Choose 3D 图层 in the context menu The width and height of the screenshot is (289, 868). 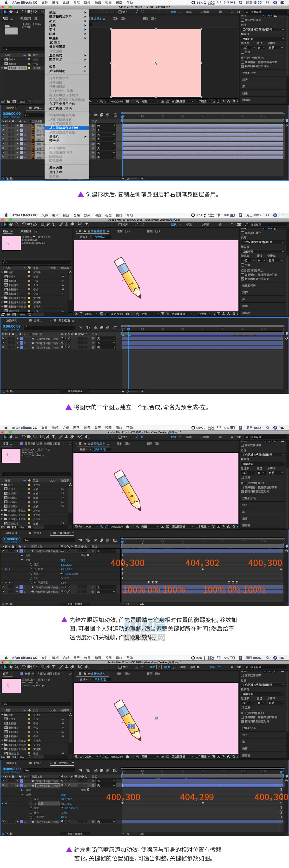click(67, 42)
